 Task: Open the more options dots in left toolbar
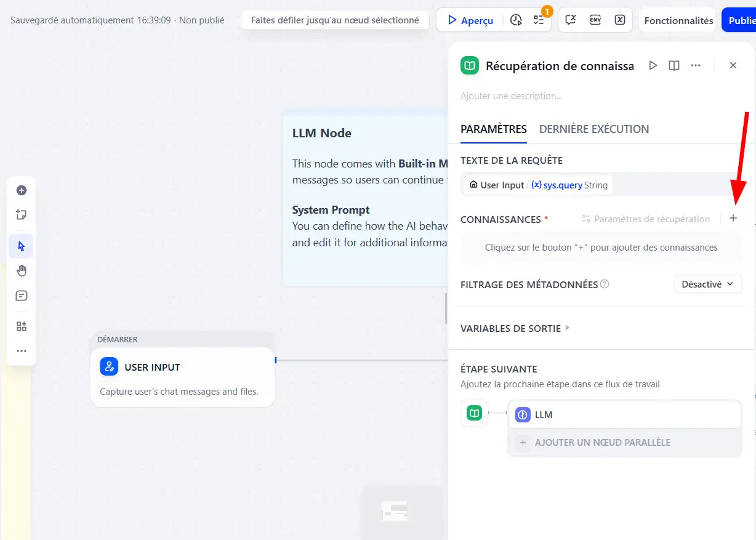[x=22, y=351]
